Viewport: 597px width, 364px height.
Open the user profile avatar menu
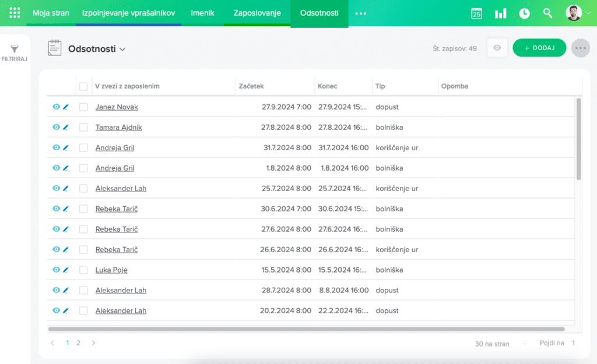(574, 13)
